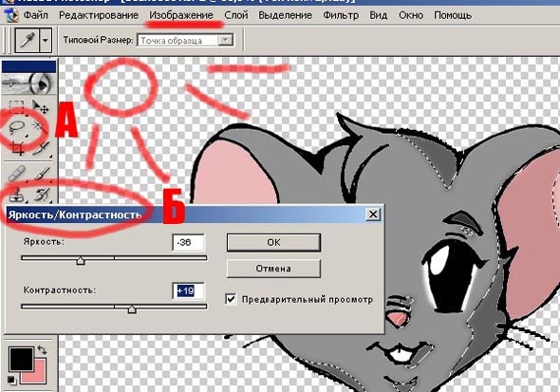
Task: Select the Magic Wand tool
Action: click(x=39, y=126)
